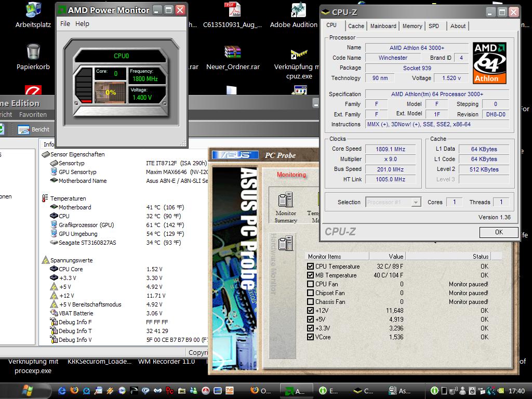Enable the CPU Fan monitor checkbox
532x399 pixels.
(311, 284)
